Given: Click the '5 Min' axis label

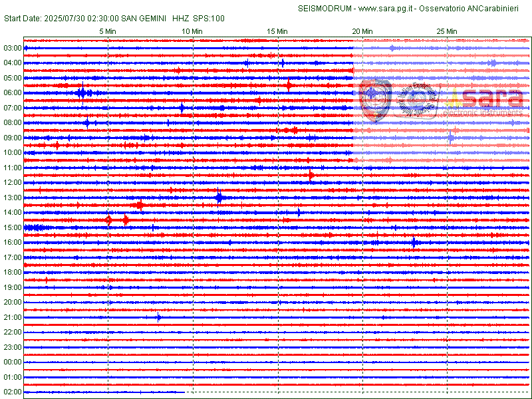Looking at the screenshot, I should coord(108,31).
